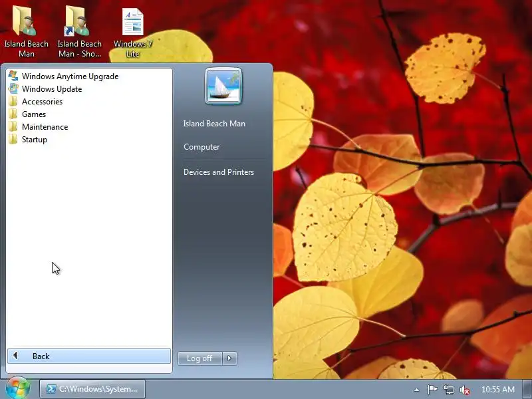Click the sailboat user account picture
The width and height of the screenshot is (532, 399).
(x=223, y=86)
